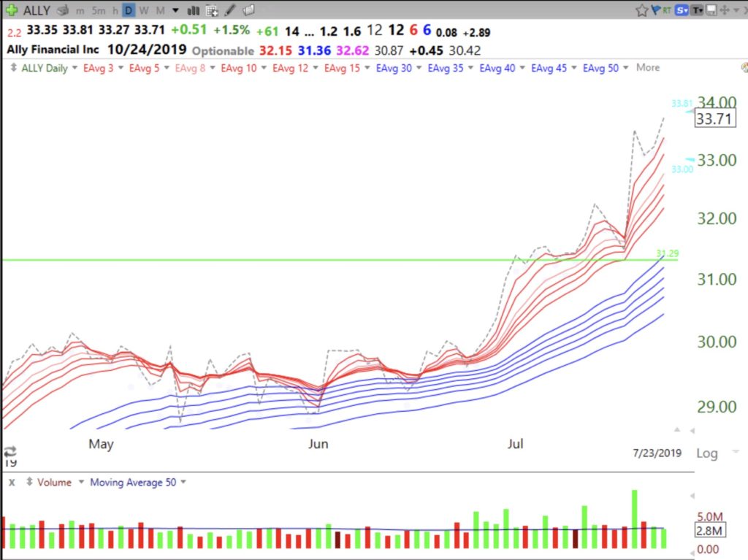Click the floppy disk save chart icon
The width and height of the screenshot is (748, 560).
tap(711, 9)
